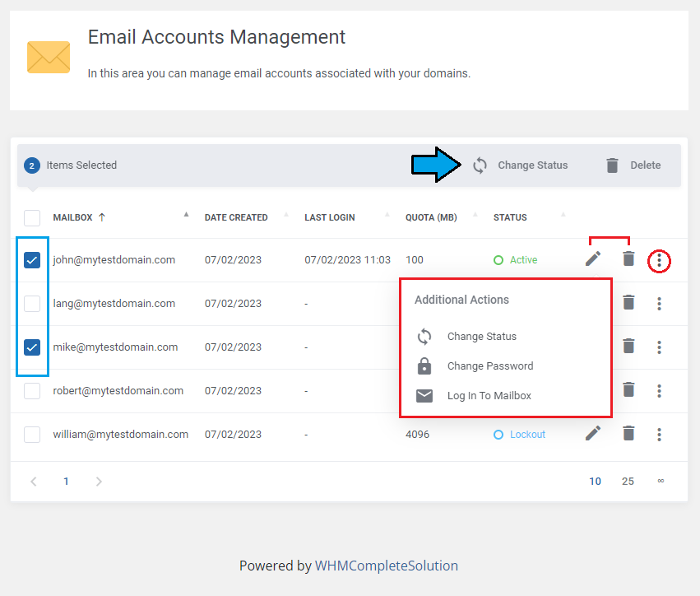Show 10 entries per page
The height and width of the screenshot is (596, 700).
pos(595,482)
